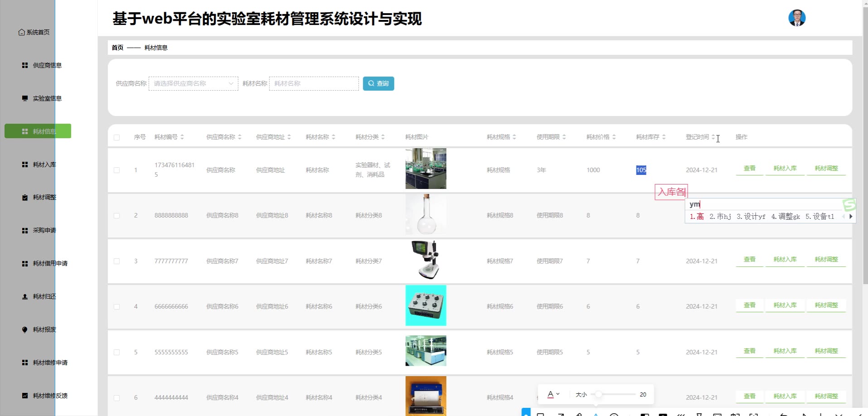Image resolution: width=868 pixels, height=416 pixels.
Task: Click the person icon for 耗材归还
Action: coord(25,297)
